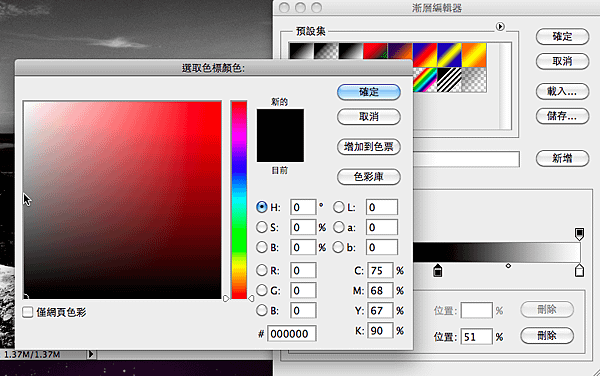Select Lab b radio button
600x376 pixels.
click(x=339, y=247)
